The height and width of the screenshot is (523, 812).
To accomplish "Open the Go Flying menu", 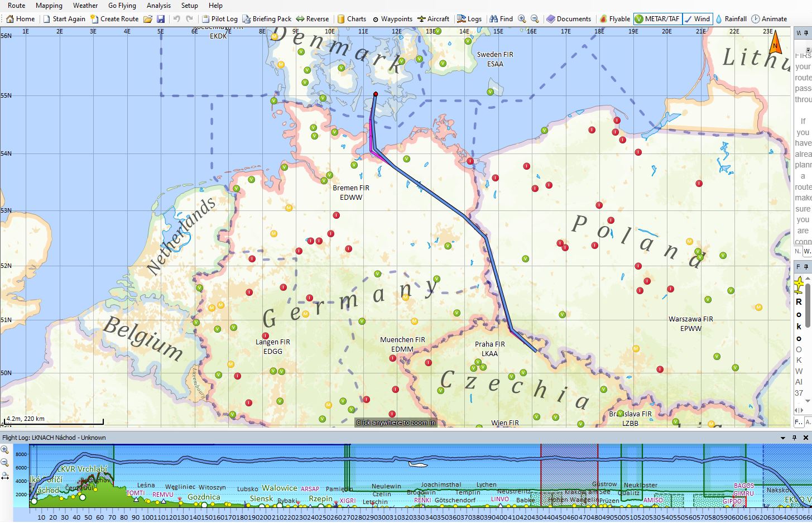I will tap(122, 6).
